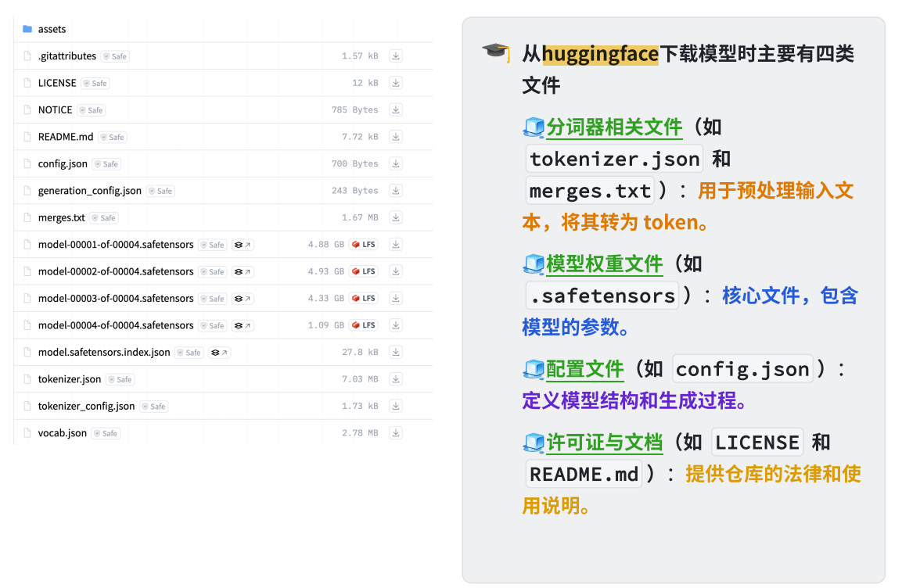
Task: Download the config.json file
Action: point(396,164)
